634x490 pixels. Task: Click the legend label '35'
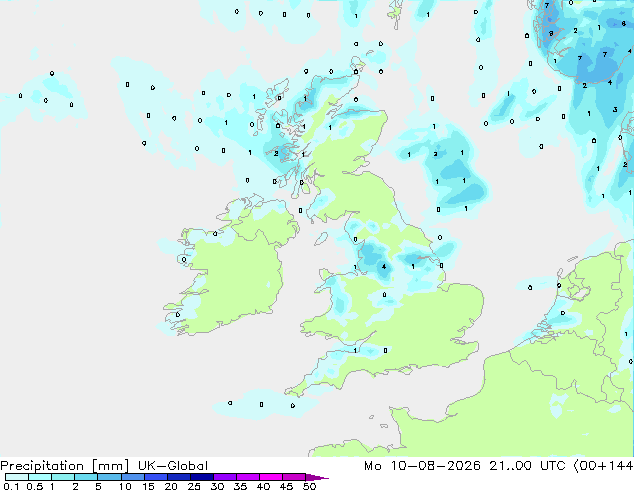tap(240, 486)
